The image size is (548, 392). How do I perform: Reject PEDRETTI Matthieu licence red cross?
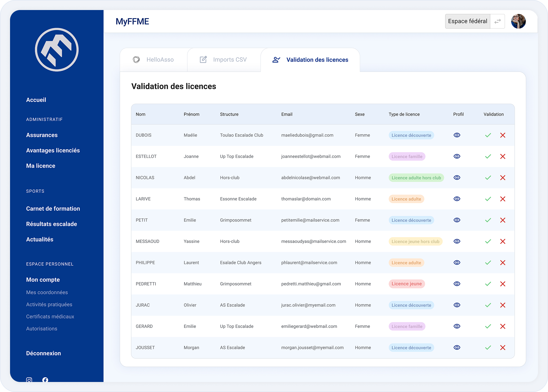pyautogui.click(x=503, y=284)
